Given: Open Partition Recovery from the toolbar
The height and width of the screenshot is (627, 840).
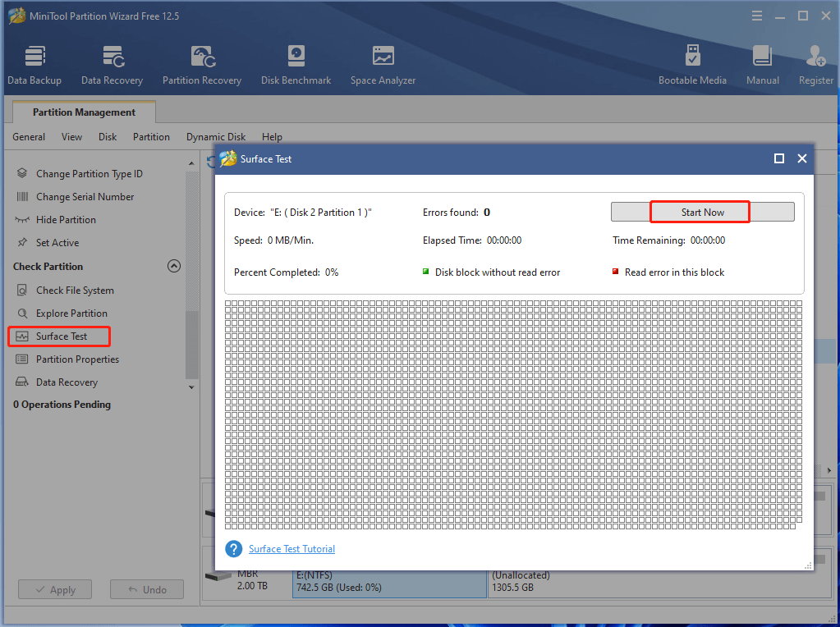Looking at the screenshot, I should coord(202,65).
